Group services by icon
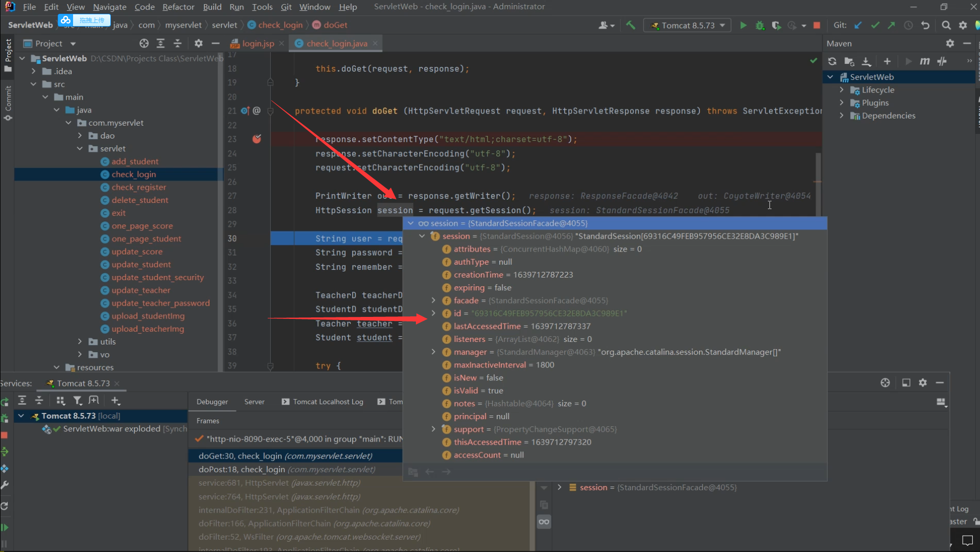The width and height of the screenshot is (980, 552). tap(60, 401)
